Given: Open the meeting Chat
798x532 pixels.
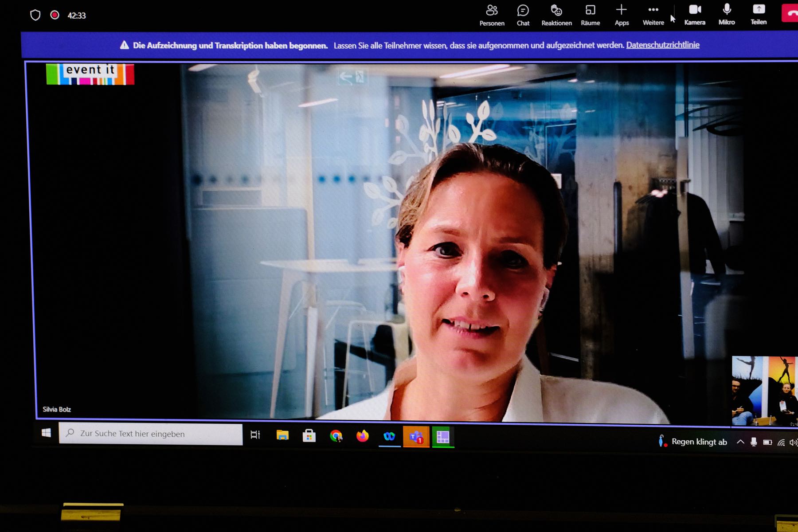Looking at the screenshot, I should [x=523, y=15].
